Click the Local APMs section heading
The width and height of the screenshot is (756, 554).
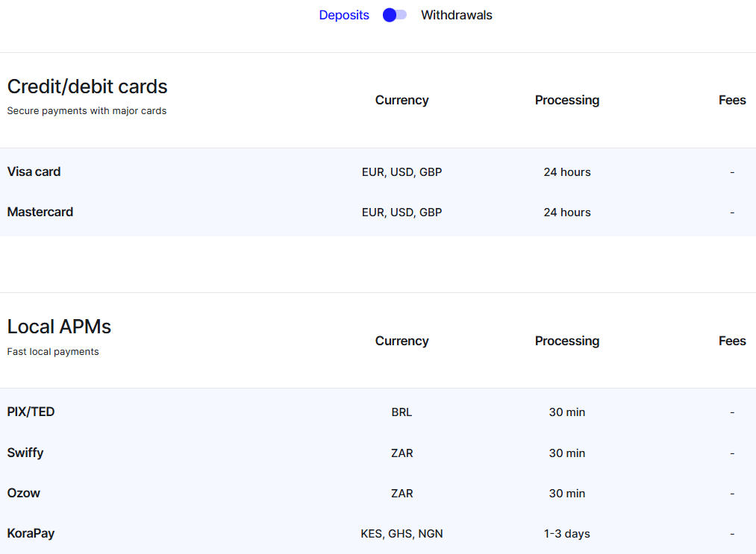(x=59, y=327)
